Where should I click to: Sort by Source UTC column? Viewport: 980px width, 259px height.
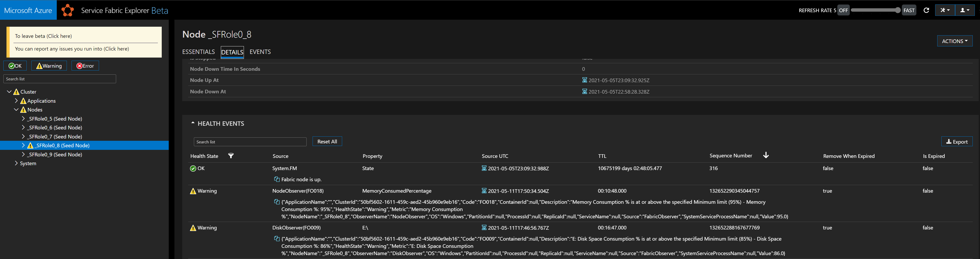pyautogui.click(x=495, y=156)
